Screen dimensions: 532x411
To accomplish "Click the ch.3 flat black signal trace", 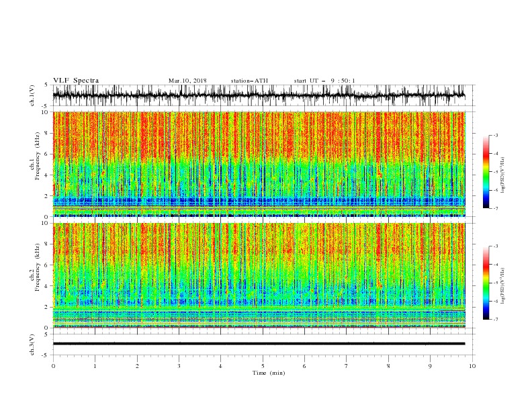I will [259, 344].
